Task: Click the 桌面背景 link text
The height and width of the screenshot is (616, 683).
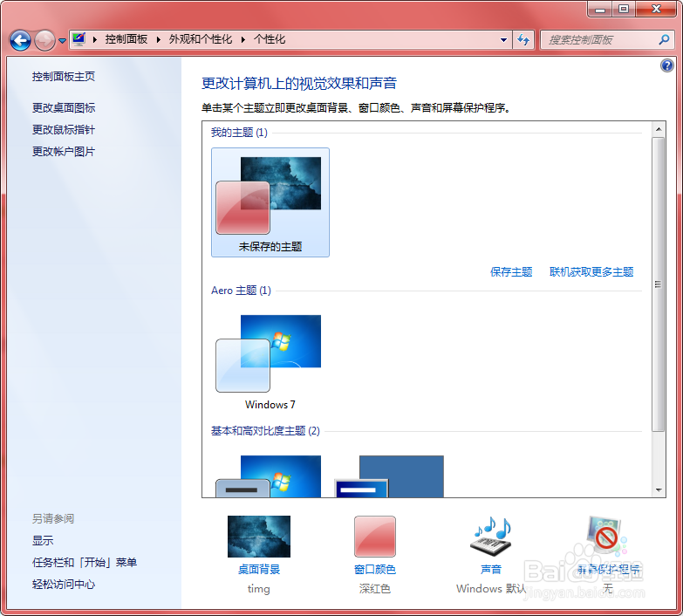Action: click(259, 570)
